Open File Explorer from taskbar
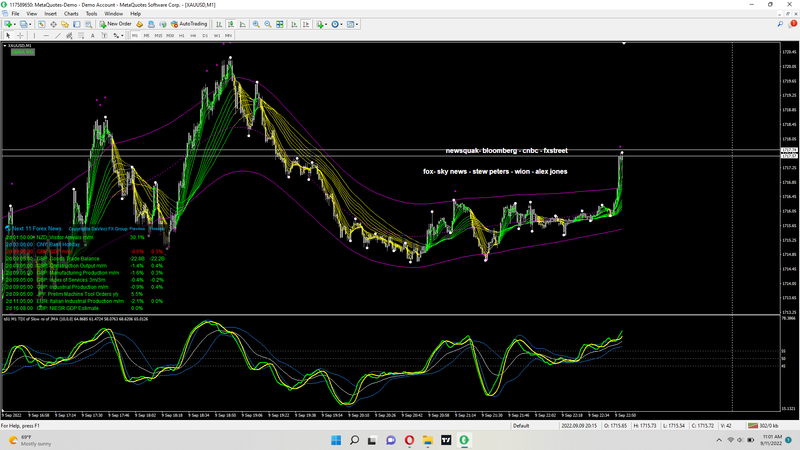The width and height of the screenshot is (800, 450). (428, 440)
